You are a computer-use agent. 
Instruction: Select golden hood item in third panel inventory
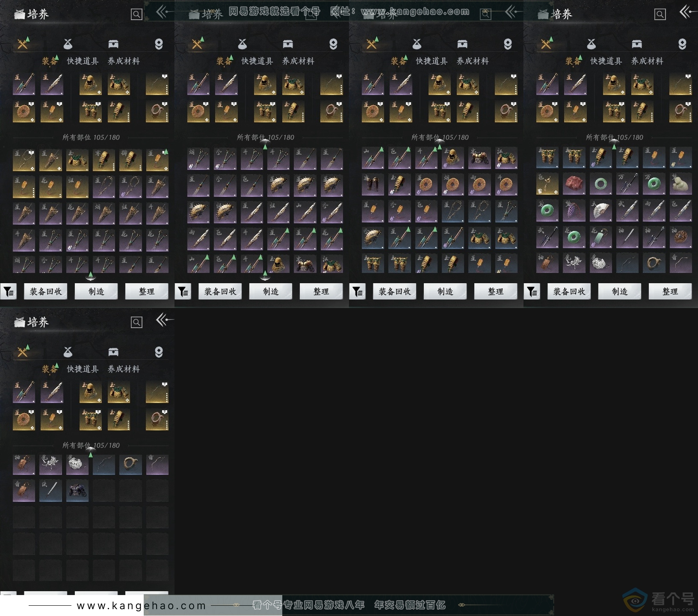coord(453,158)
